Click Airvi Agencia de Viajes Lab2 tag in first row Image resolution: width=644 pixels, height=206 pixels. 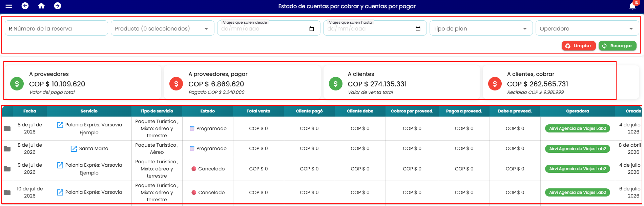pos(577,128)
